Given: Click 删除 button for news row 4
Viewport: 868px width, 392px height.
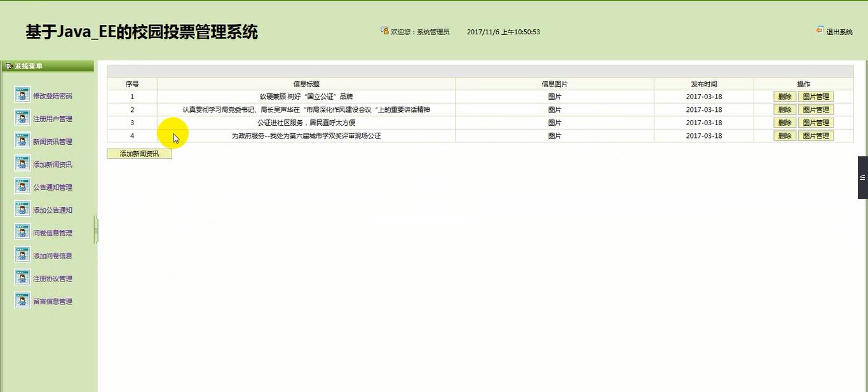Looking at the screenshot, I should 785,136.
